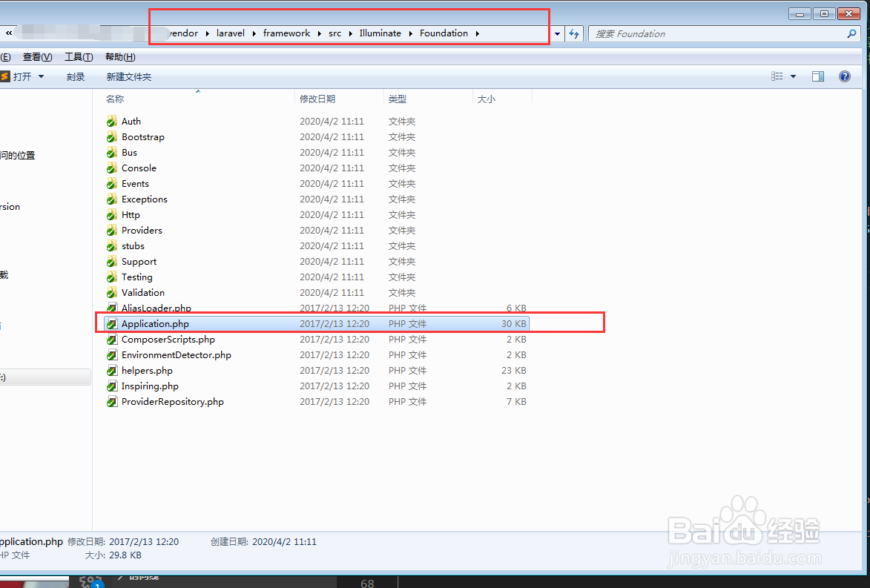
Task: Click the Events folder icon
Action: (111, 183)
